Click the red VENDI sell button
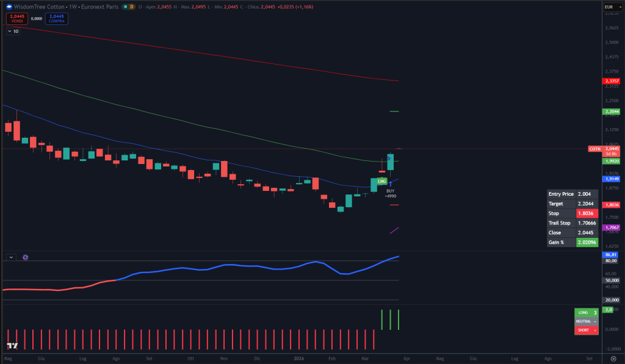The image size is (625, 364). click(x=17, y=19)
